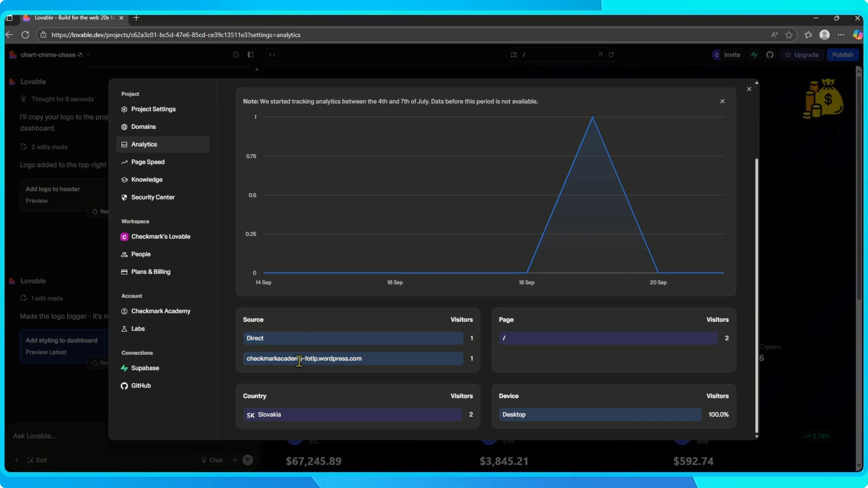
Task: Click the send arrow button
Action: 248,460
